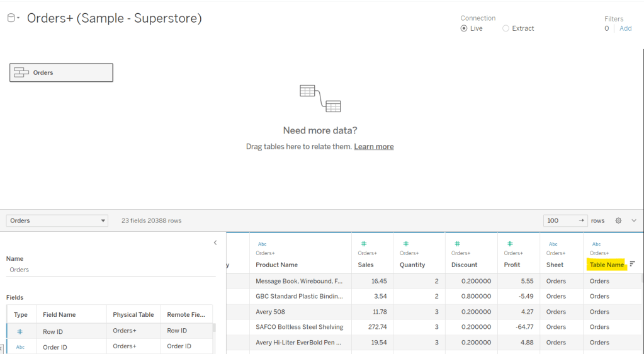Click the Field Name column header
The height and width of the screenshot is (354, 644).
[59, 314]
